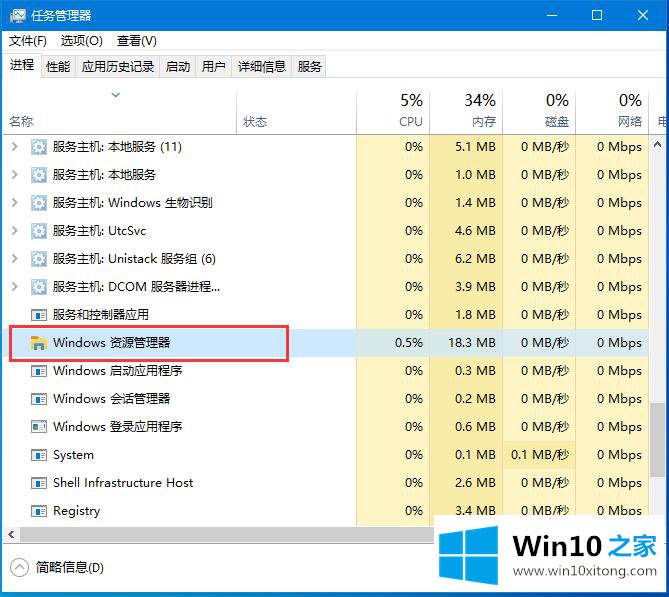Image resolution: width=669 pixels, height=597 pixels.
Task: Expand 服务主机: Unistack 服务组 (6)
Action: (x=15, y=259)
